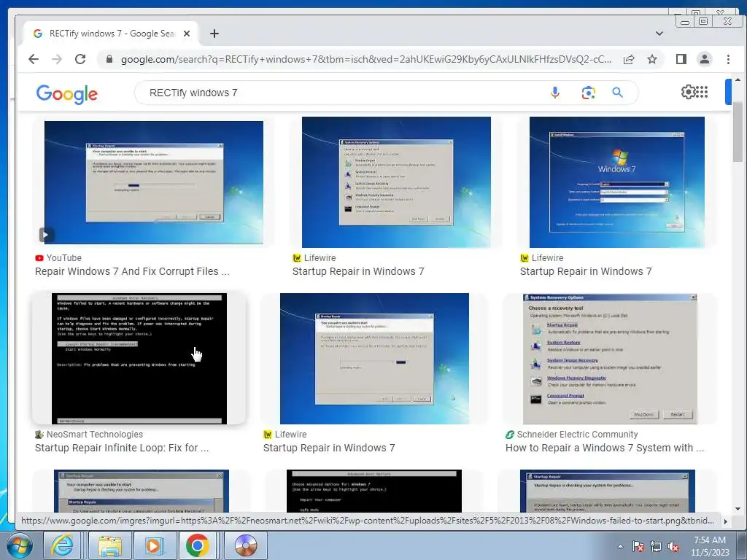Open the second-row Lifewire Startup Repair thumbnail
Viewport: 747px width, 560px height.
click(x=374, y=359)
